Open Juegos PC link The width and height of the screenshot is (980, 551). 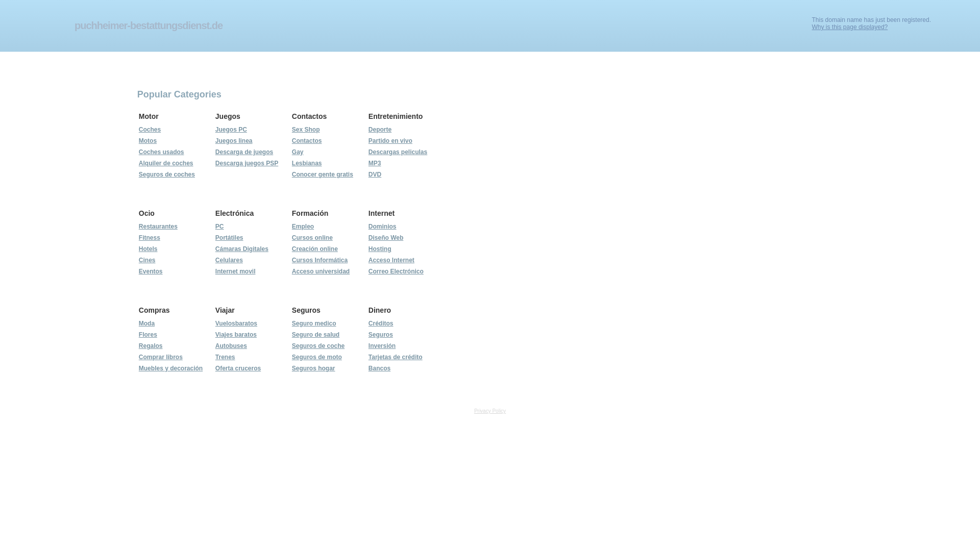[x=231, y=130]
